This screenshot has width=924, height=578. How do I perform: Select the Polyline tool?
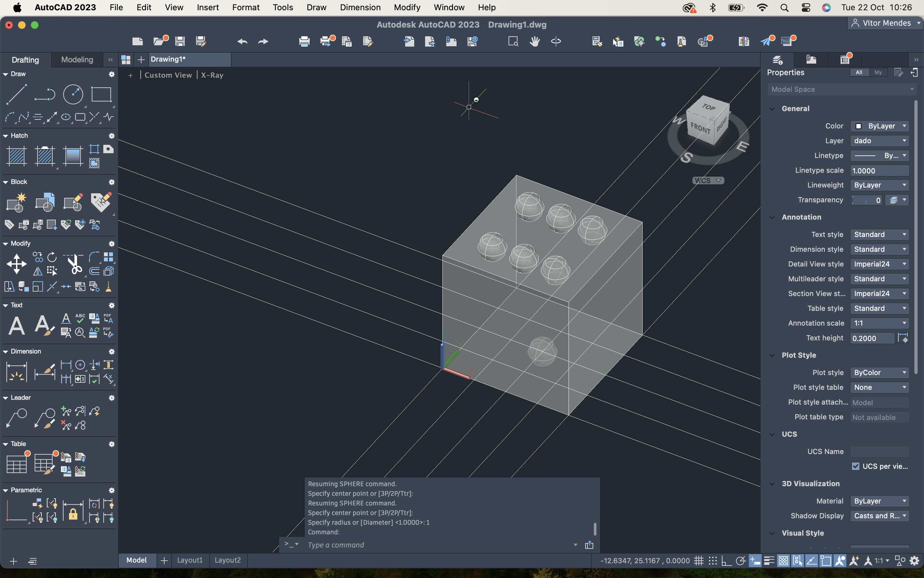point(45,94)
